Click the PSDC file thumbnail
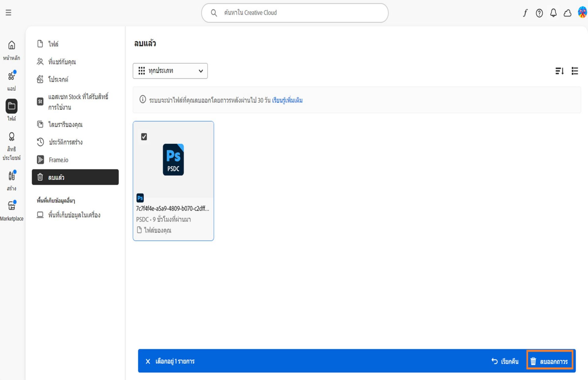 tap(173, 160)
